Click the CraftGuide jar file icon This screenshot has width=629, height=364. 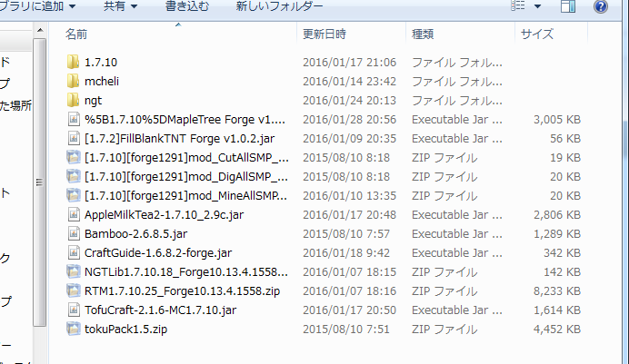pos(74,252)
